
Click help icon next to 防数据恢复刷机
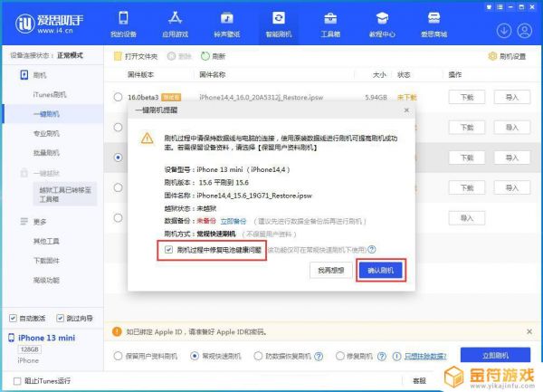pos(319,356)
